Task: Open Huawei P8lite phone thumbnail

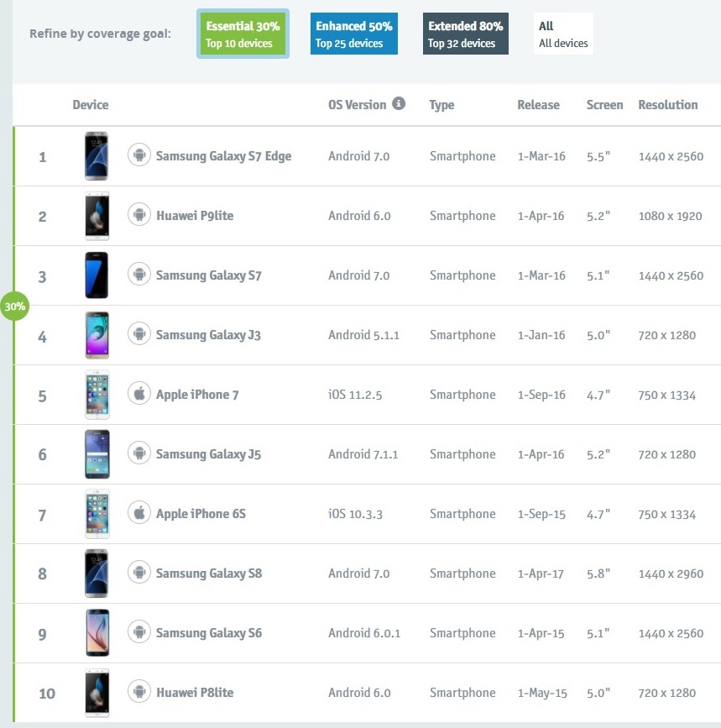Action: tap(97, 693)
